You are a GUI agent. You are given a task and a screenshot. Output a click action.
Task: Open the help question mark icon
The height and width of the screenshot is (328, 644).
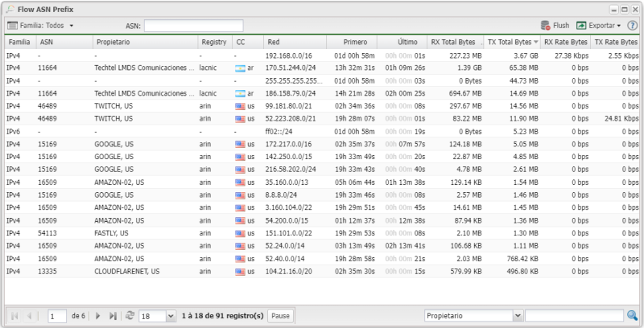pos(632,26)
